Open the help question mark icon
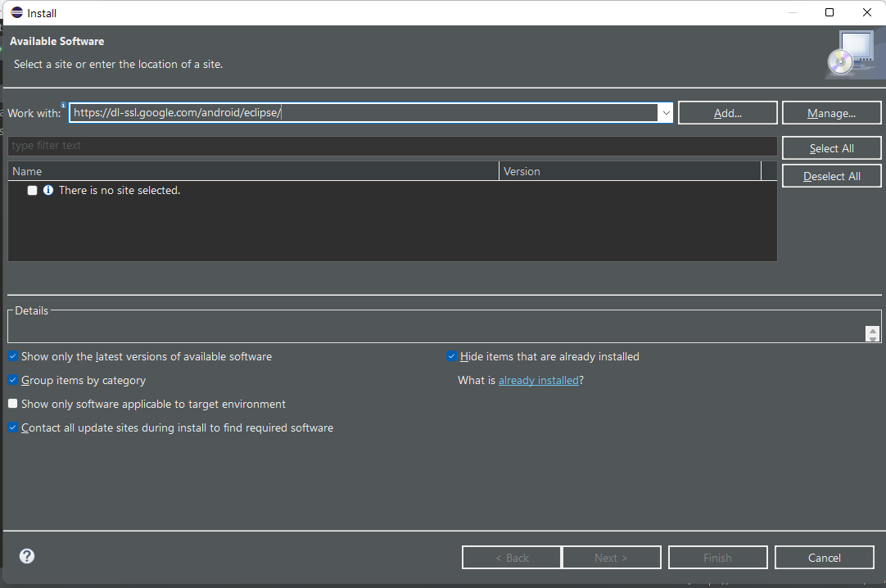Viewport: 886px width, 588px height. point(26,556)
